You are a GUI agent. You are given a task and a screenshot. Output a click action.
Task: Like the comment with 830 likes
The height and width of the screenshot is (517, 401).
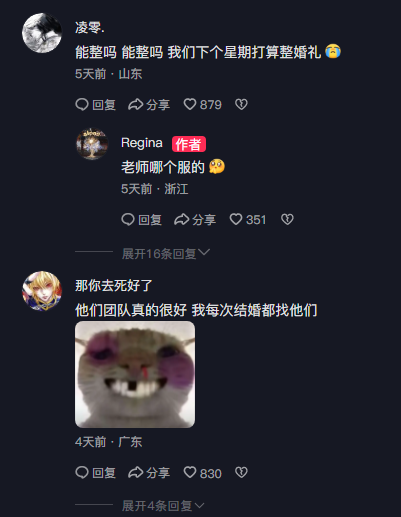tap(202, 473)
